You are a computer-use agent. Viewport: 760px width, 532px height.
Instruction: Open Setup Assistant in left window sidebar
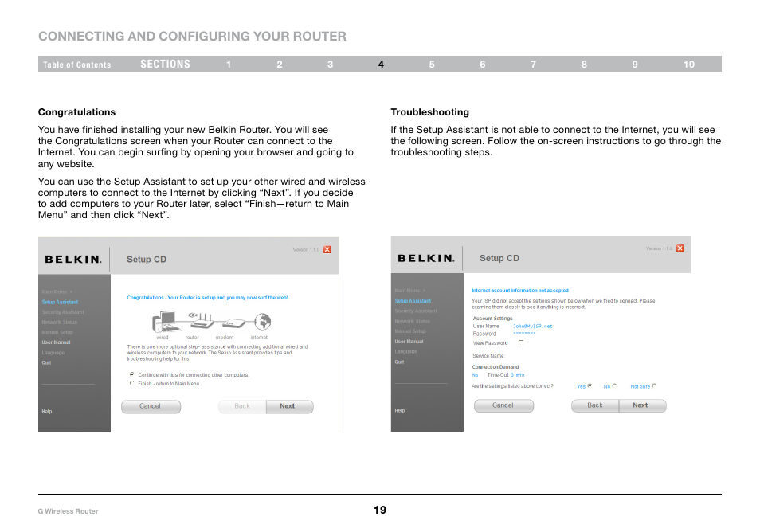click(x=60, y=302)
